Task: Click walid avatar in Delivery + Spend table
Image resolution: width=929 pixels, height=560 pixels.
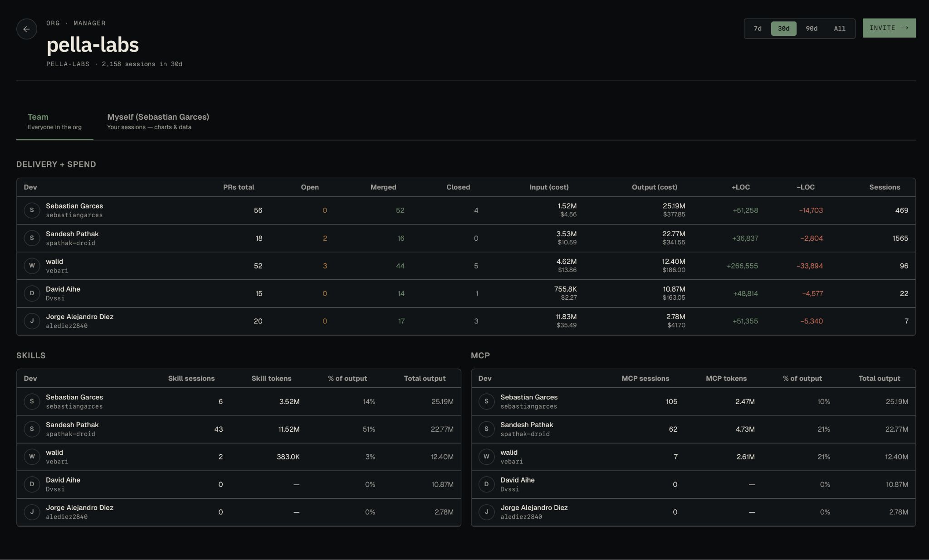Action: pos(32,266)
